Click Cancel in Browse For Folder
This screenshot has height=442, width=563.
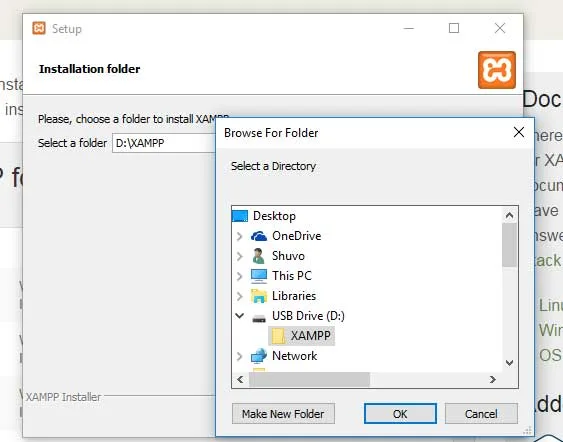pyautogui.click(x=481, y=414)
